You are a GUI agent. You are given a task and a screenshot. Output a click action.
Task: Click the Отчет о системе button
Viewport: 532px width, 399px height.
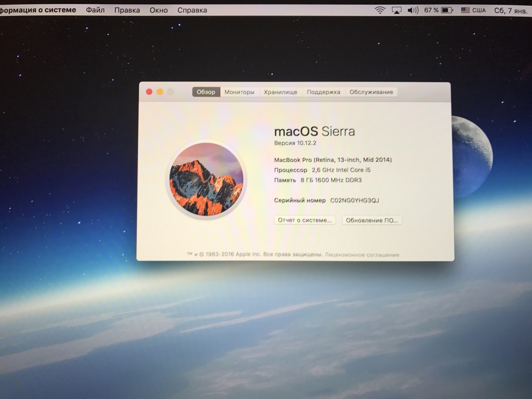(x=305, y=220)
